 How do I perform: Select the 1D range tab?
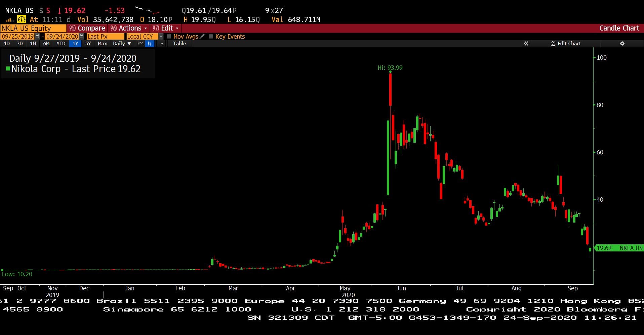click(x=7, y=44)
